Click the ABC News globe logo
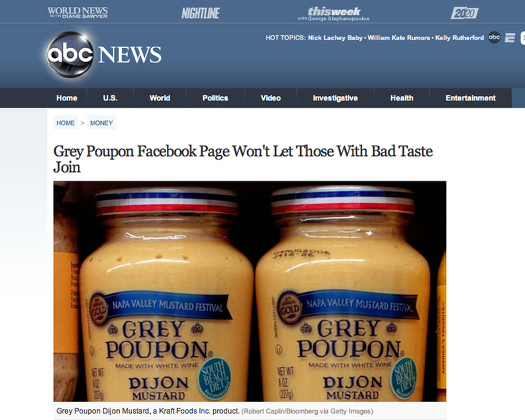This screenshot has width=525, height=420. (x=70, y=55)
